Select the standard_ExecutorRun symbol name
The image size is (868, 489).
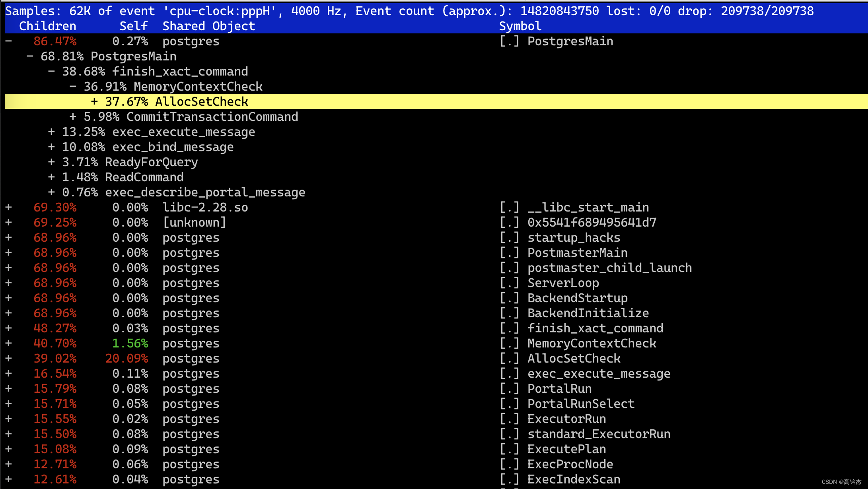[x=599, y=434]
